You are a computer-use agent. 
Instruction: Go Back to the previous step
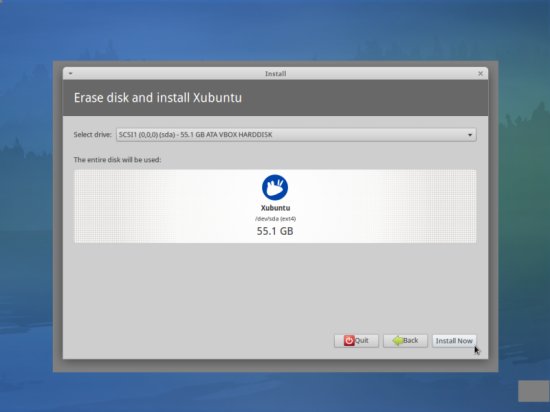pos(405,341)
